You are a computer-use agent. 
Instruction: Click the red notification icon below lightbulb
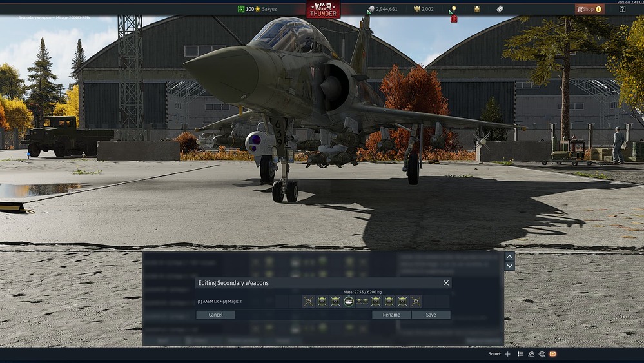coord(453,19)
